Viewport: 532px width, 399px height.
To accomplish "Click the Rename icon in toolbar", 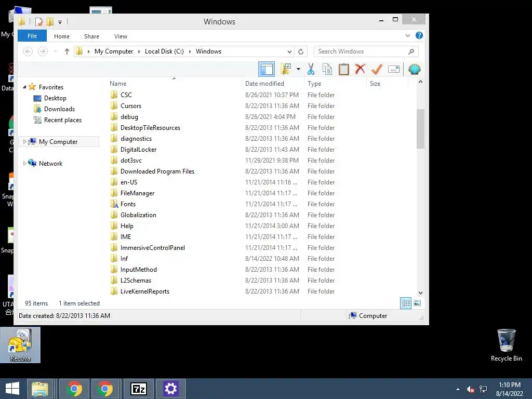I will click(394, 69).
